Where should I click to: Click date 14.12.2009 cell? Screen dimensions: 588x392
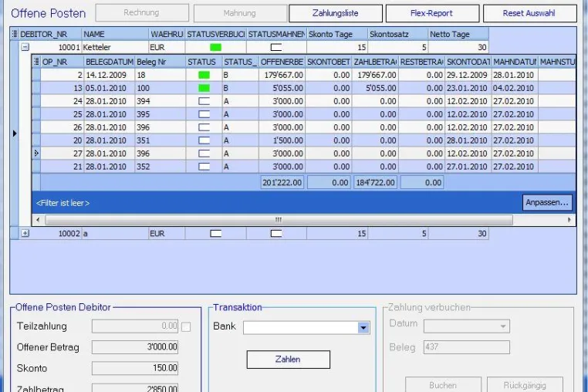pyautogui.click(x=110, y=75)
